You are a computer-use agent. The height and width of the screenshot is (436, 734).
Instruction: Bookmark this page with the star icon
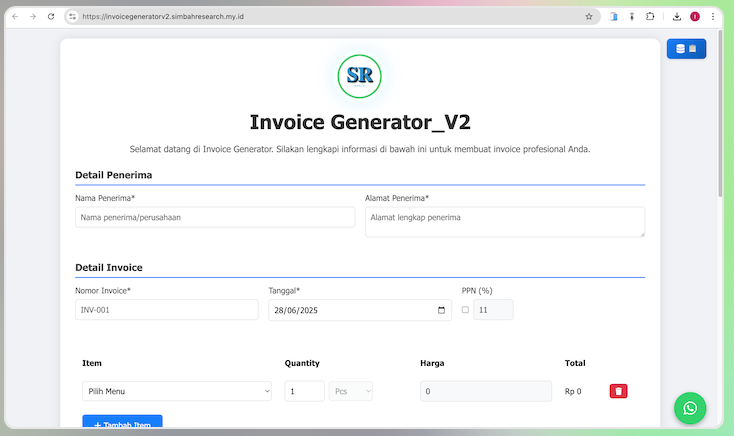pos(589,17)
